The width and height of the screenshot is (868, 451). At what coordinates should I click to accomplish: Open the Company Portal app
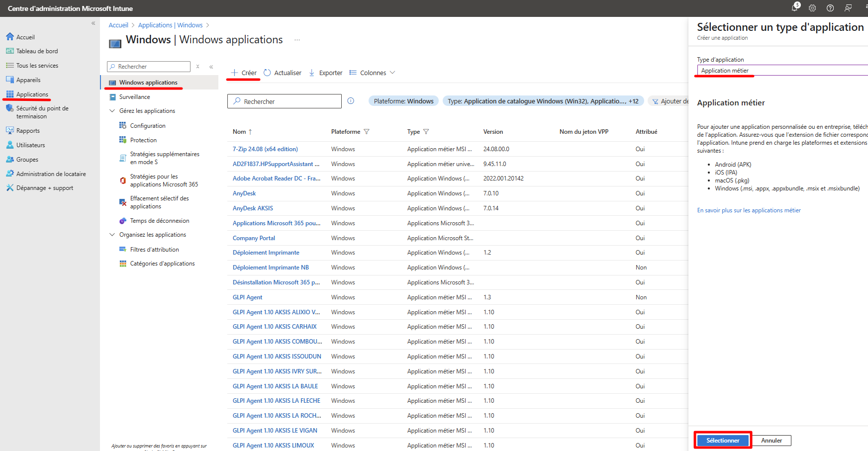[x=254, y=238]
